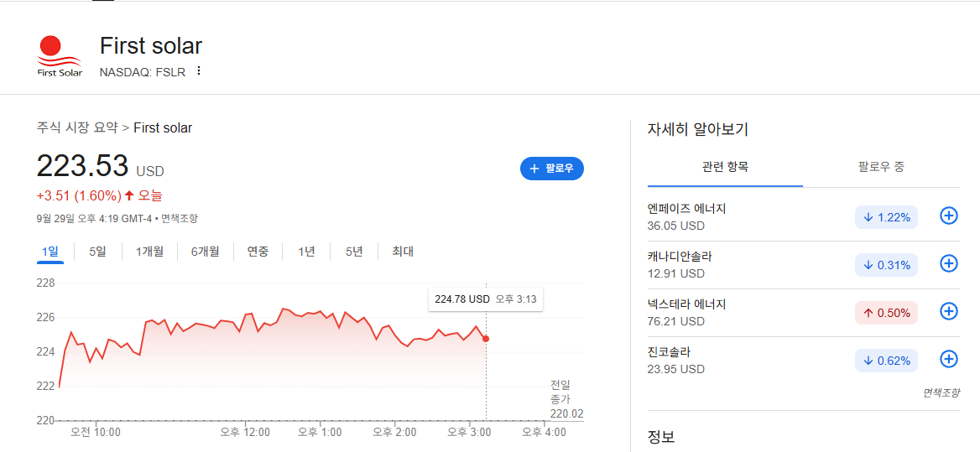Viewport: 980px width, 452px height.
Task: Add 넥스테라 에너지 with its plus icon
Action: point(949,311)
